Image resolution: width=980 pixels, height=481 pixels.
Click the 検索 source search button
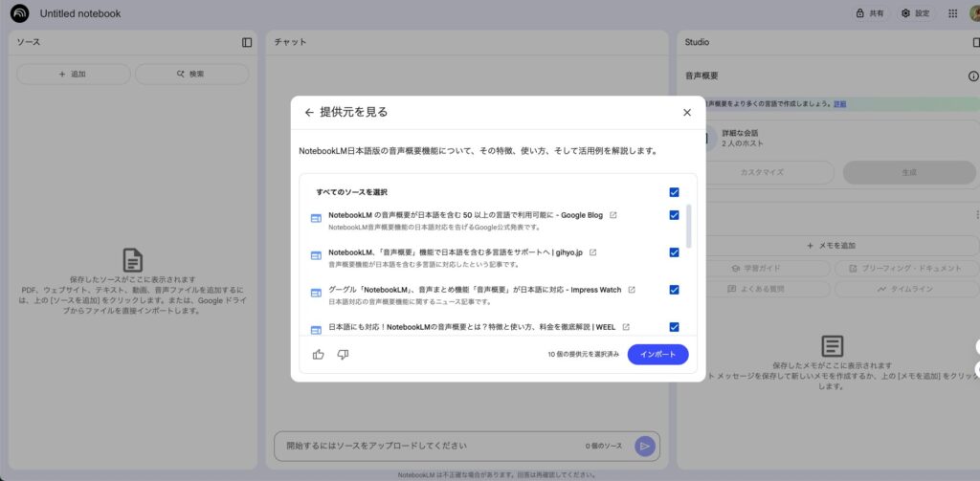click(x=191, y=74)
